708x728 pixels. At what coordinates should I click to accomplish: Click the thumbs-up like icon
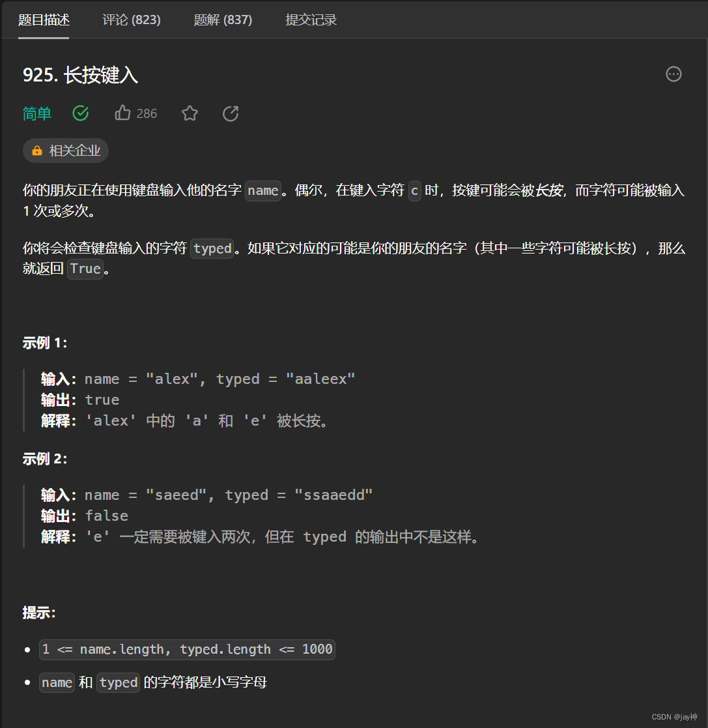122,113
